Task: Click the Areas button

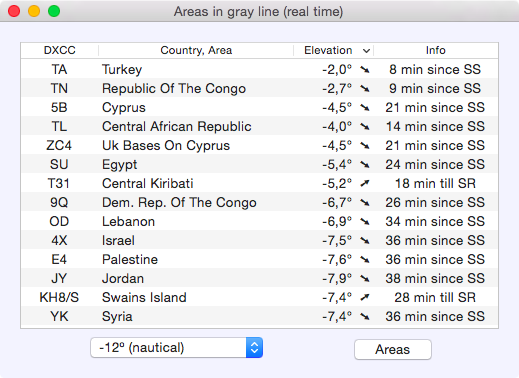Action: click(x=393, y=349)
